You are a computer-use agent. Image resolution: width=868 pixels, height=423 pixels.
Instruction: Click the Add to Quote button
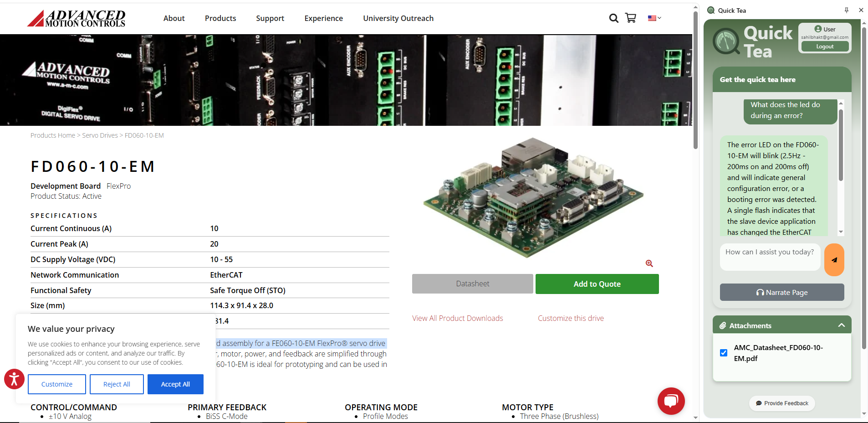[x=597, y=284]
